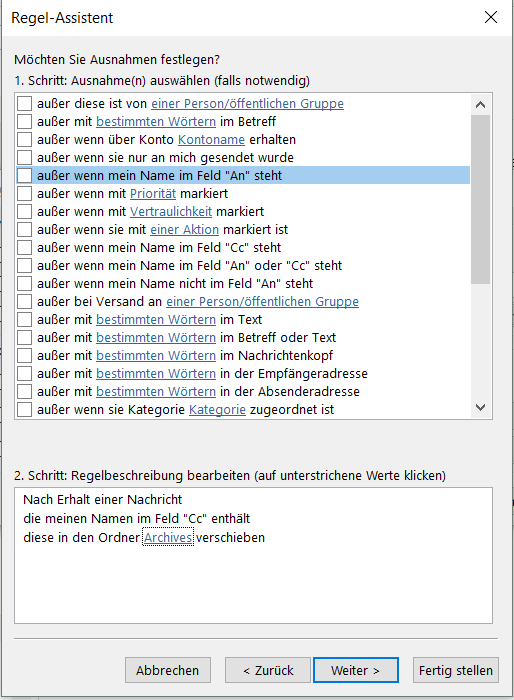The height and width of the screenshot is (700, 514).
Task: Open the 'Kategorie' link in the last row
Action: [217, 410]
